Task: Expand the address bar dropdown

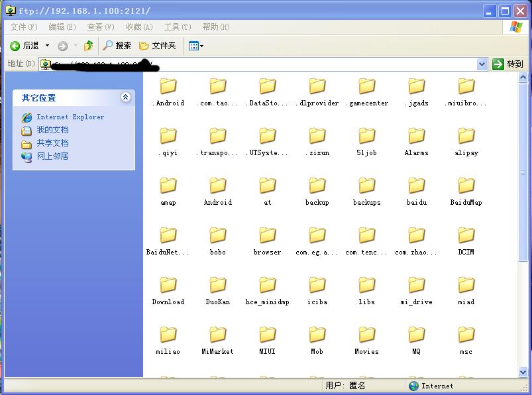Action: click(482, 64)
